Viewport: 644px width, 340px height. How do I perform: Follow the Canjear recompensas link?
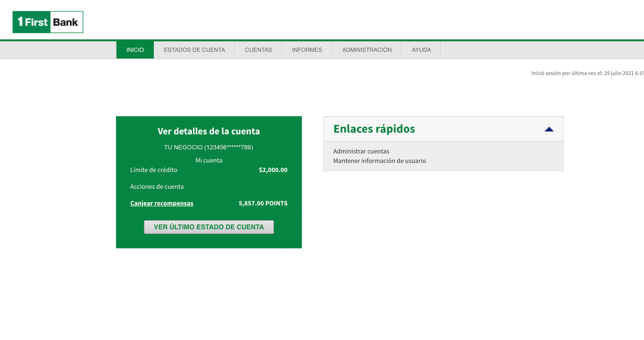[162, 203]
